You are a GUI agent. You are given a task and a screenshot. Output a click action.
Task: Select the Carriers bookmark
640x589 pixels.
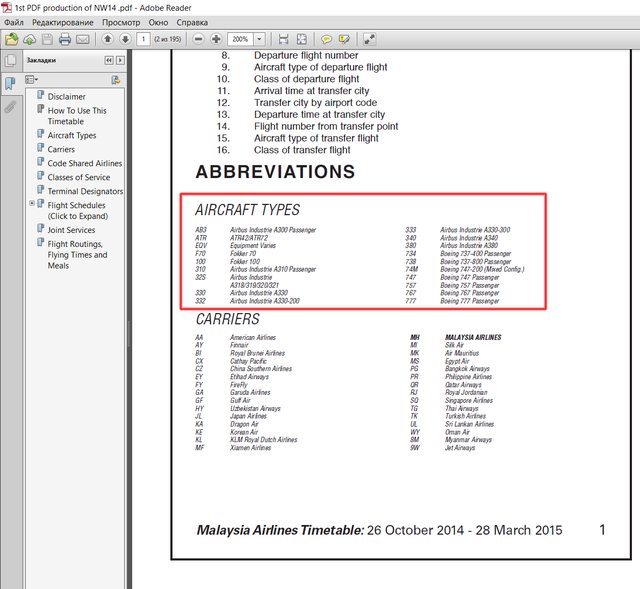click(61, 149)
